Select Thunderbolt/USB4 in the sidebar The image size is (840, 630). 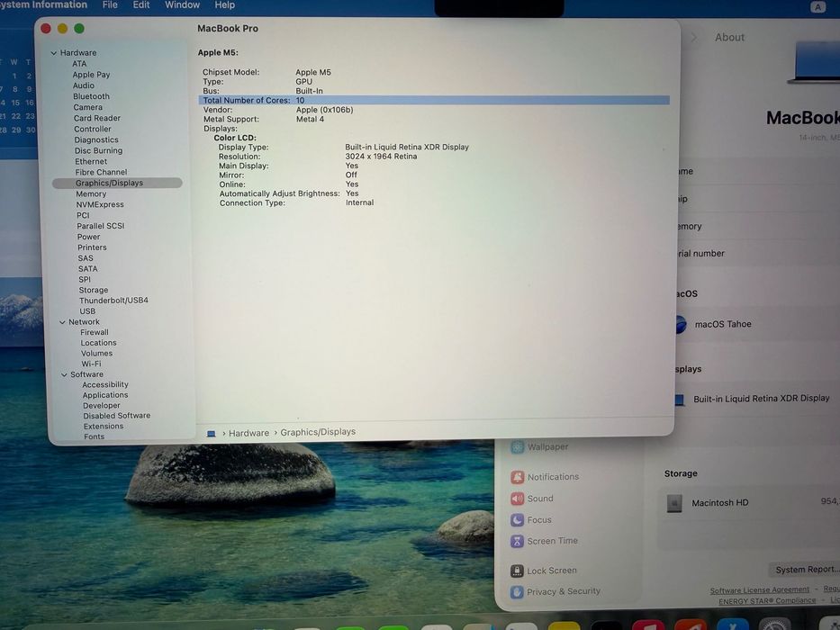pos(113,301)
